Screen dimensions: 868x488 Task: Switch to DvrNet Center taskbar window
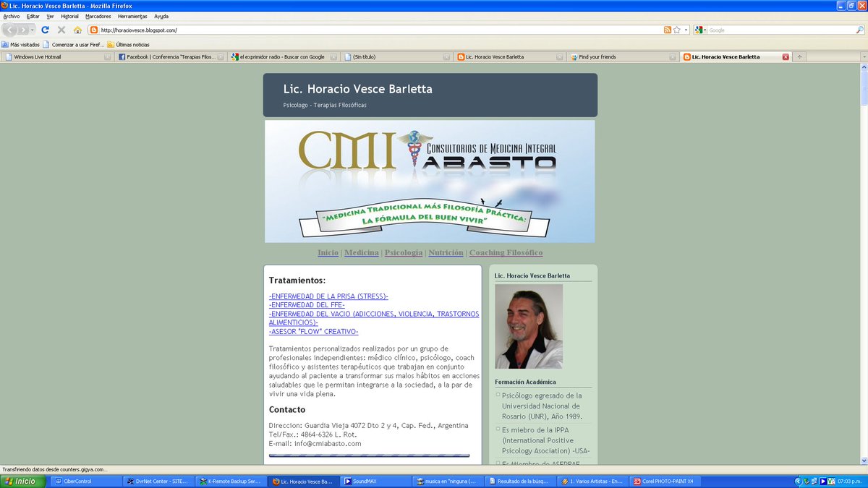coord(159,481)
